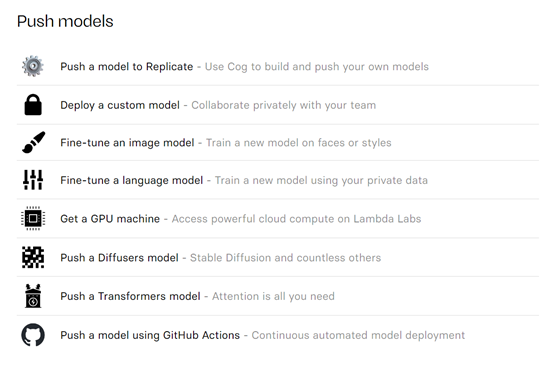Viewport: 554px width, 371px height.
Task: Click the Transformers robot icon
Action: 33,296
